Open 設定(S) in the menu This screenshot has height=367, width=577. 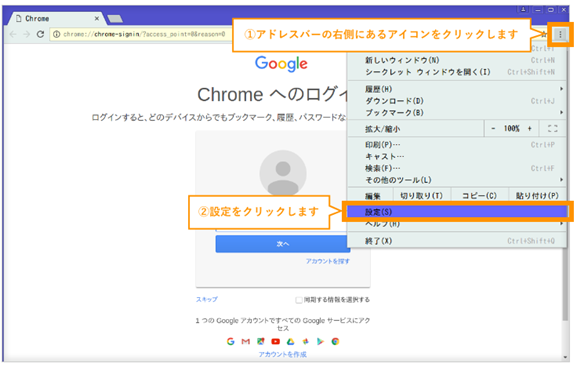[x=456, y=212]
